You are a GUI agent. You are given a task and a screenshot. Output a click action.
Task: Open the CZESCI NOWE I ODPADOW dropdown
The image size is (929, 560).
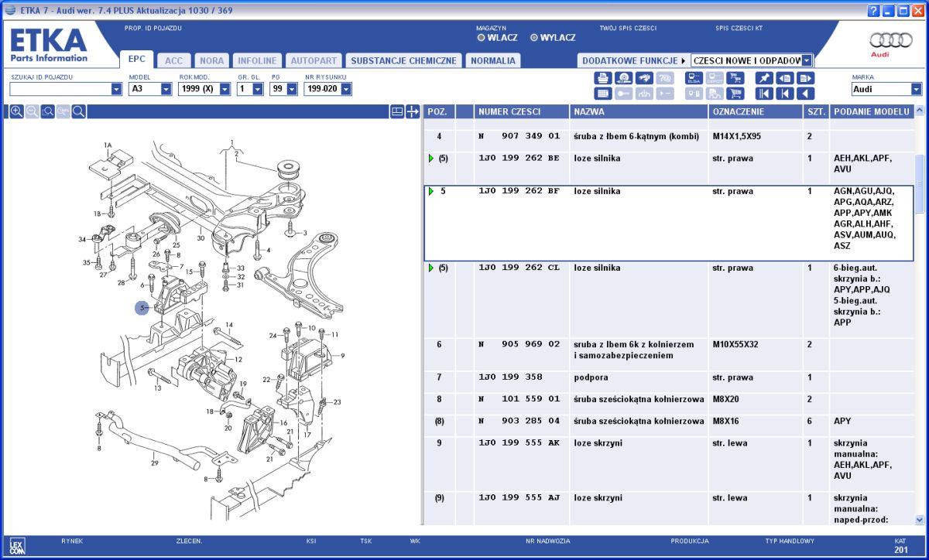807,60
